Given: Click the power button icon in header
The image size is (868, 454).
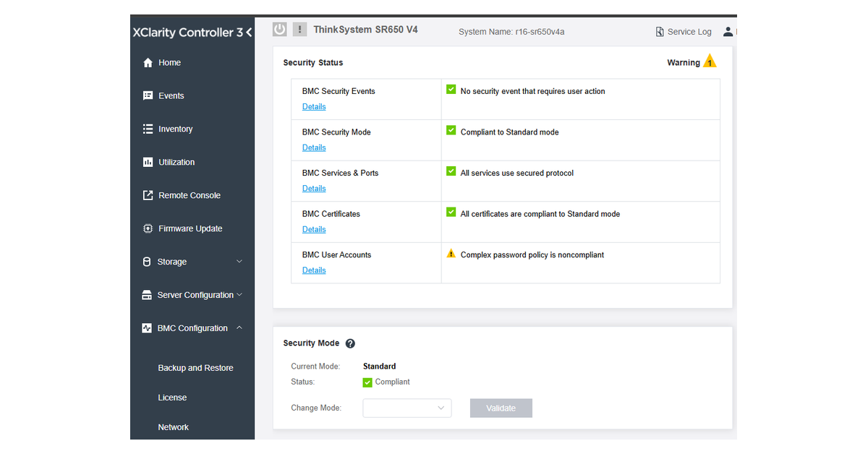Looking at the screenshot, I should click(280, 30).
